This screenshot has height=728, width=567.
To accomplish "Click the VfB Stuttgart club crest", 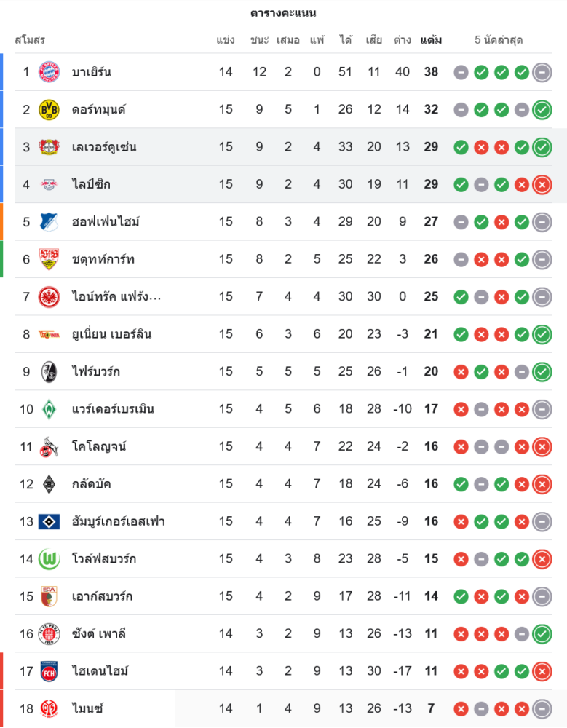I will pyautogui.click(x=49, y=259).
